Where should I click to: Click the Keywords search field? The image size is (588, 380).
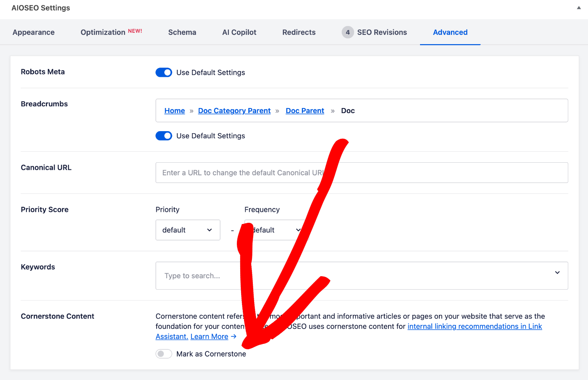(x=362, y=276)
